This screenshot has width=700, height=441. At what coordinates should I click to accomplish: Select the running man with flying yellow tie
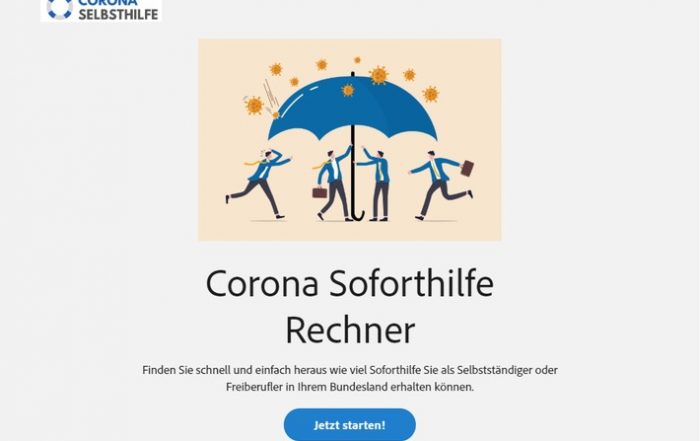tap(258, 184)
